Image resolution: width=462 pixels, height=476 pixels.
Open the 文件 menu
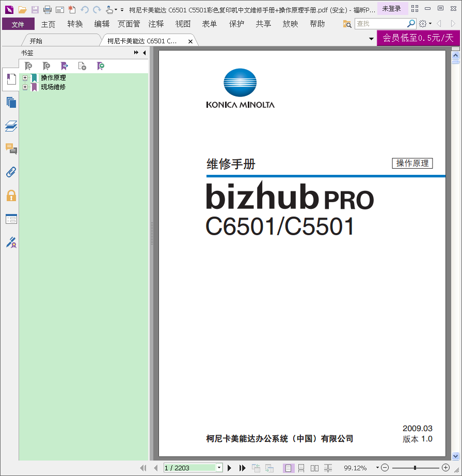pyautogui.click(x=18, y=24)
